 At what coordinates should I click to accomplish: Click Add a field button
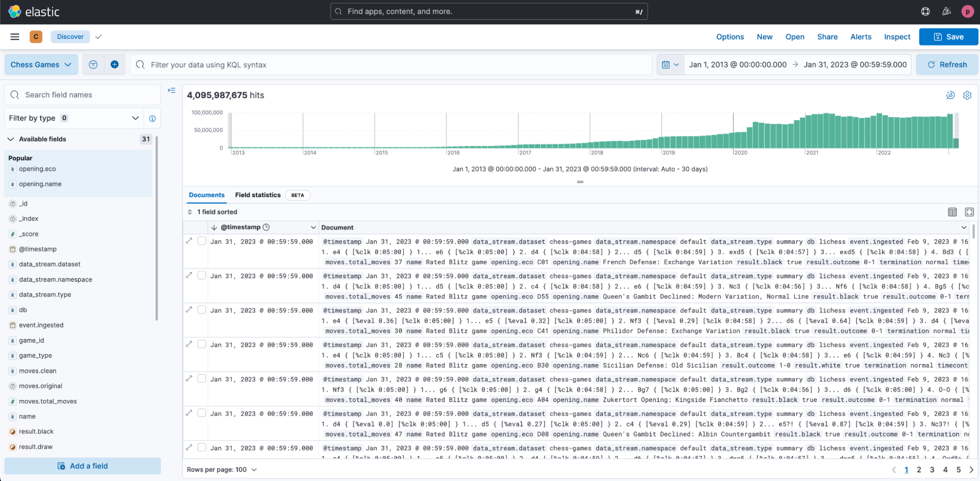click(x=82, y=466)
